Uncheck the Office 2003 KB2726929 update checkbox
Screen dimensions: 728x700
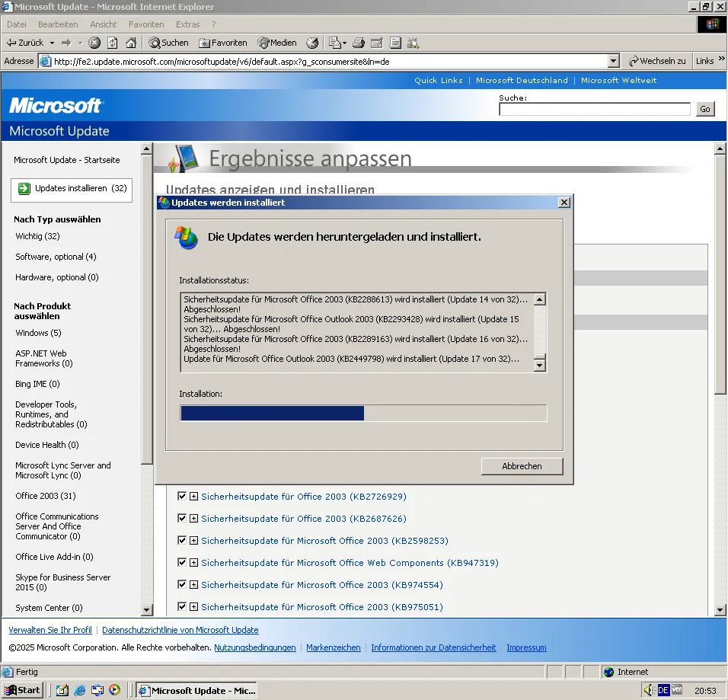(181, 496)
